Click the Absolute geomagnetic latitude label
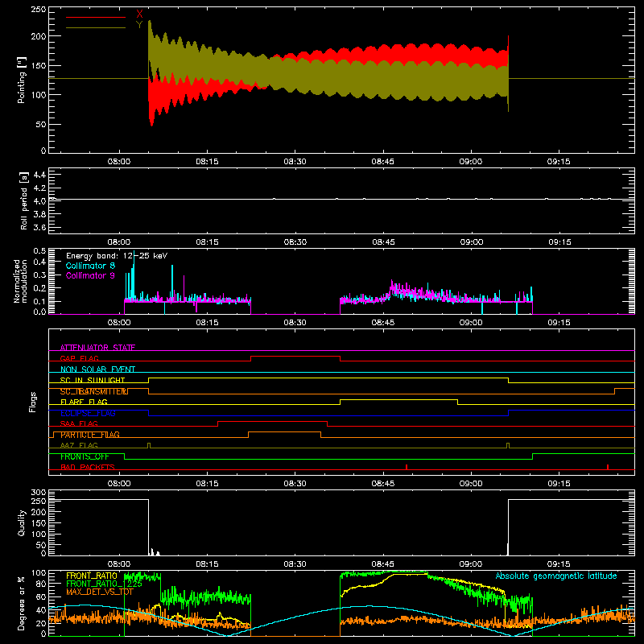 (x=556, y=576)
